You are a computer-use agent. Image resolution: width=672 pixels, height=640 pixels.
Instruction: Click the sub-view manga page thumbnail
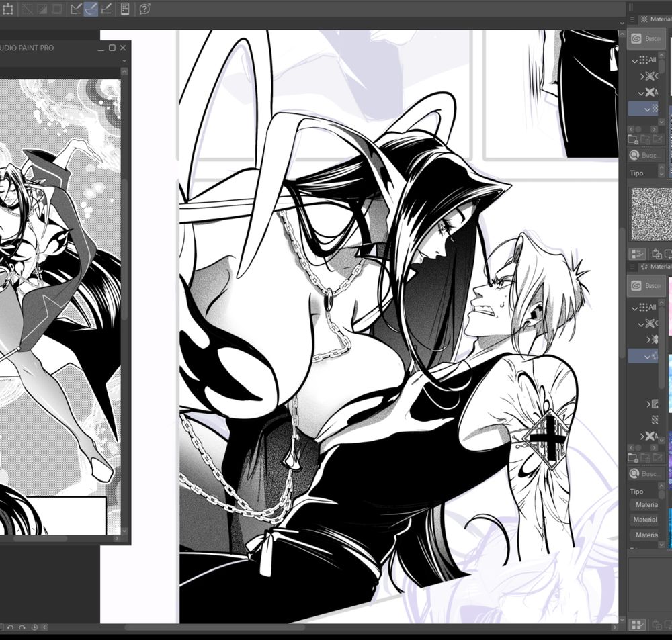pos(60,306)
